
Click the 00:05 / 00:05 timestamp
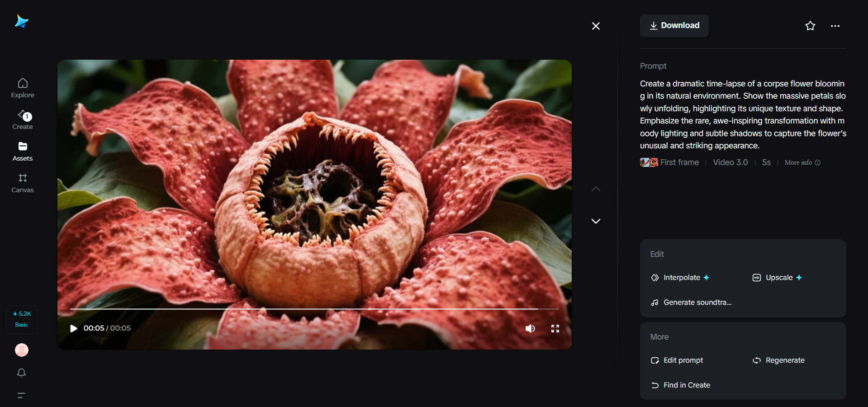pos(107,328)
